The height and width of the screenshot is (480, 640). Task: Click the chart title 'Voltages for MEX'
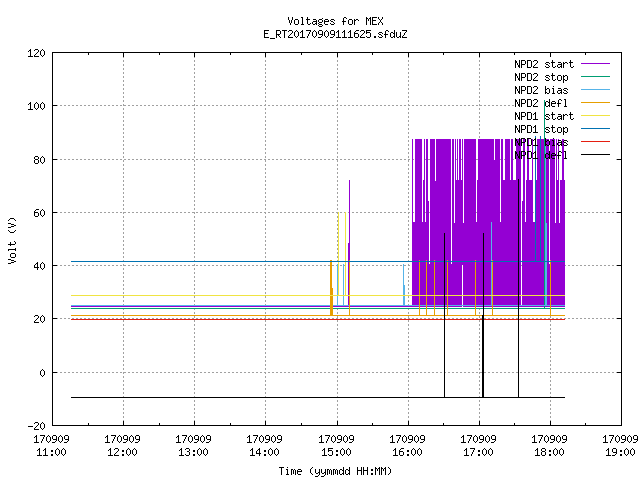point(335,21)
